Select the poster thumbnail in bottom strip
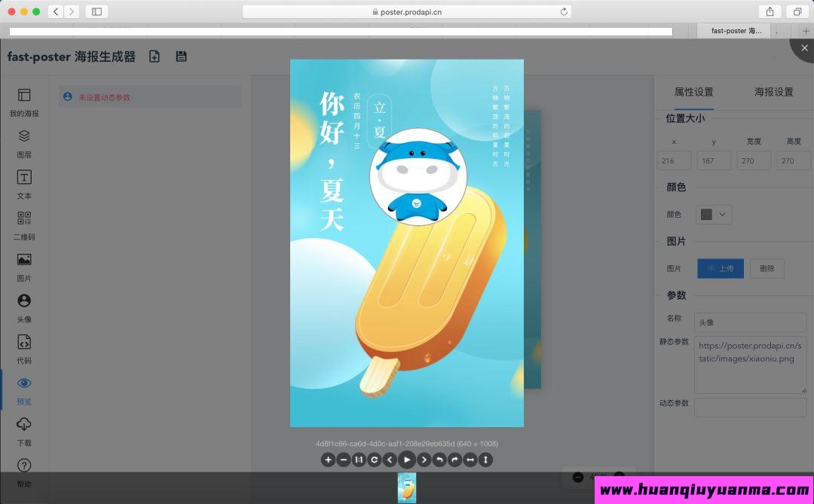 pos(407,487)
